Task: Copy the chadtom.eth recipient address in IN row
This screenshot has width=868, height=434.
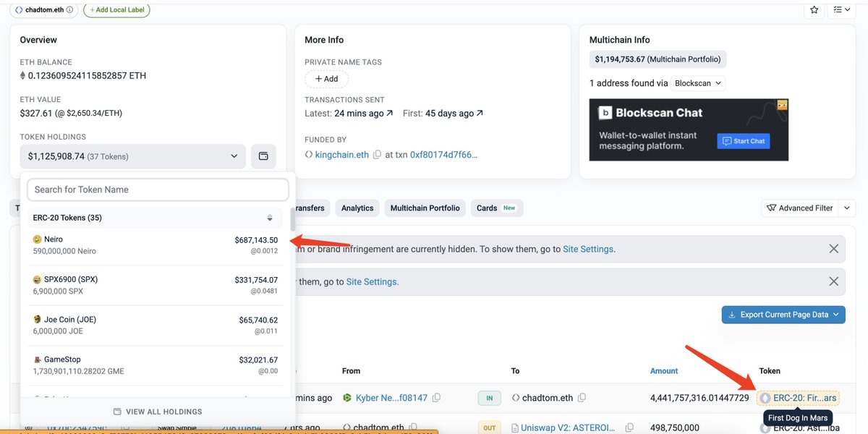Action: (582, 398)
